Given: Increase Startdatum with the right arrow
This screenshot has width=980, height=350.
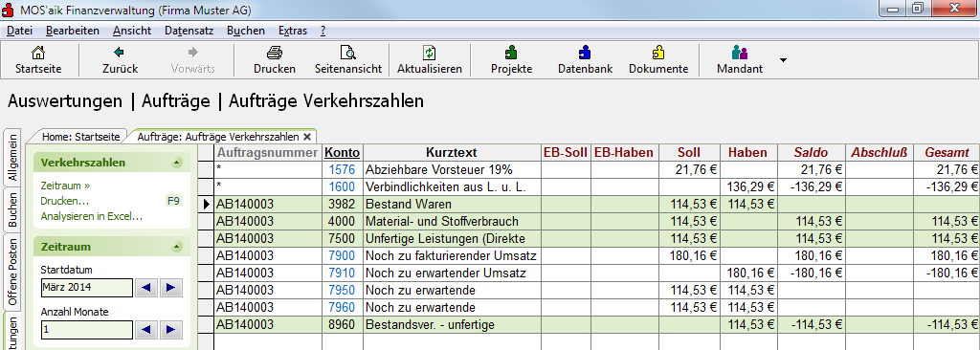Looking at the screenshot, I should 170,288.
